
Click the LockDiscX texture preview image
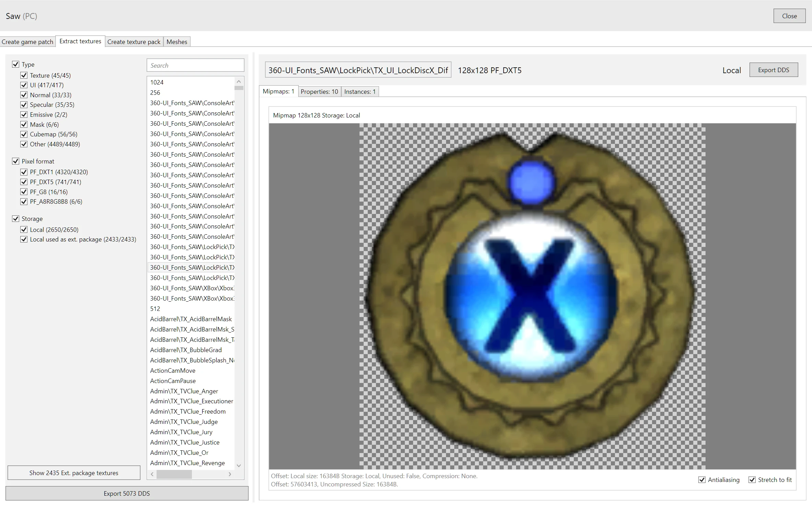(x=532, y=296)
